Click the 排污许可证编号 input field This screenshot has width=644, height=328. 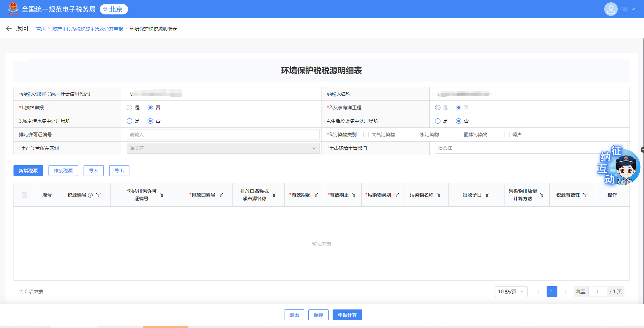coord(223,134)
